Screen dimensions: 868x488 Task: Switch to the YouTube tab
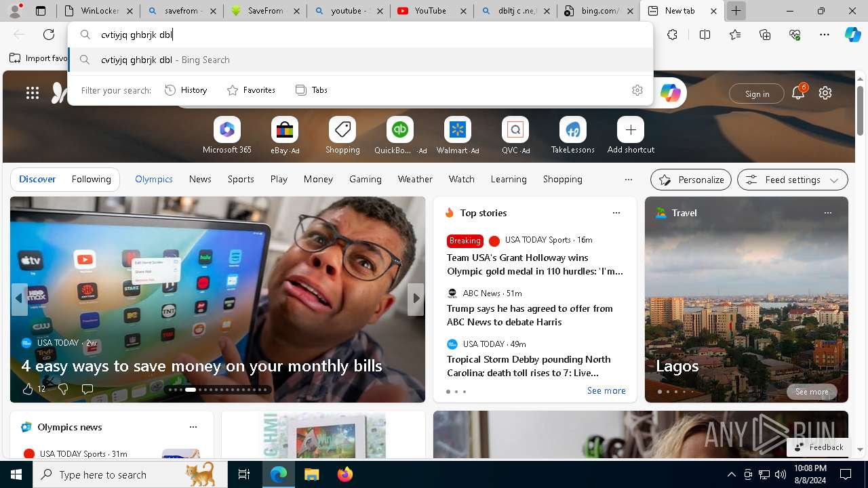pos(431,11)
